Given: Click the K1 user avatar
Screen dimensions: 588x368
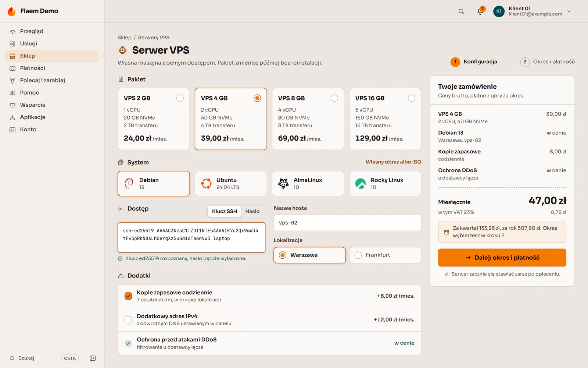Looking at the screenshot, I should (499, 11).
